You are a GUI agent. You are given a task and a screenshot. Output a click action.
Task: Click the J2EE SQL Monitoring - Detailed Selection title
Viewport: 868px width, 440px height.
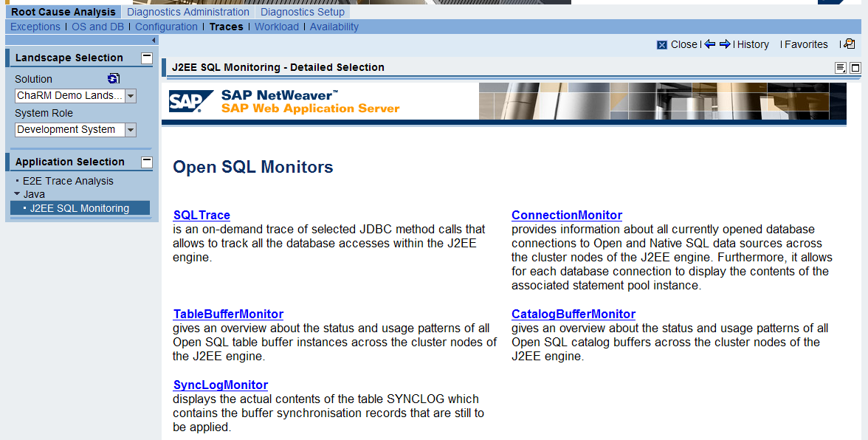[278, 67]
